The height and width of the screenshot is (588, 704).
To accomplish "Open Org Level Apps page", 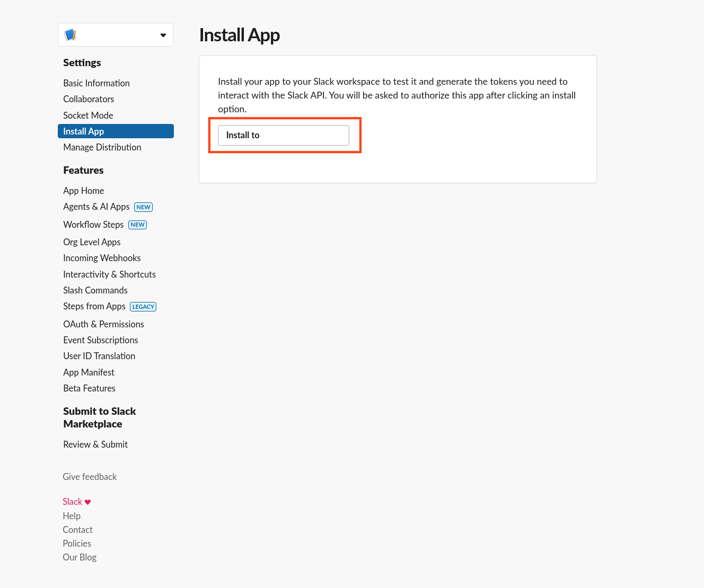I will (92, 242).
